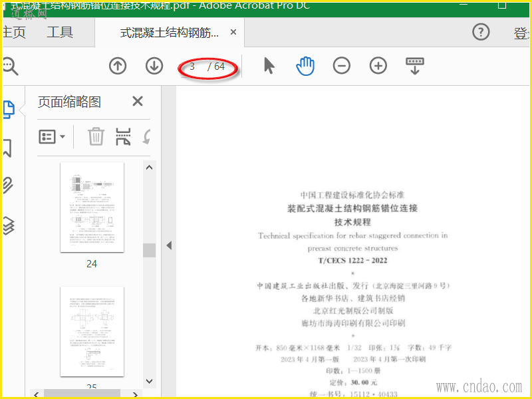The image size is (532, 399).
Task: Select the arrow selection tool
Action: (x=269, y=66)
